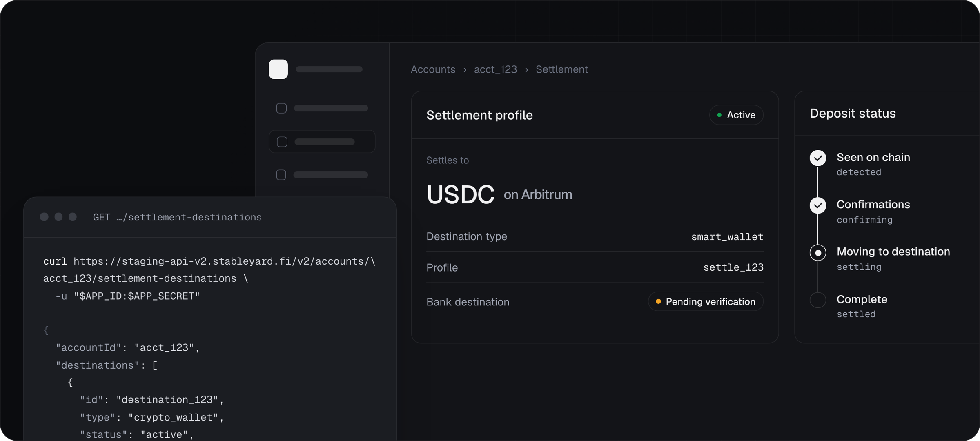Click the orange dot in Pending verification
Viewport: 980px width, 441px height.
(x=658, y=301)
